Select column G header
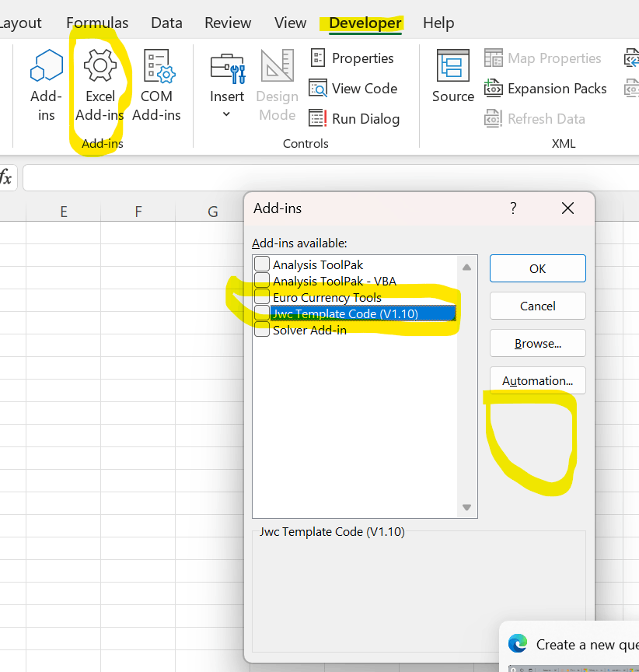The width and height of the screenshot is (639, 672). 212,212
